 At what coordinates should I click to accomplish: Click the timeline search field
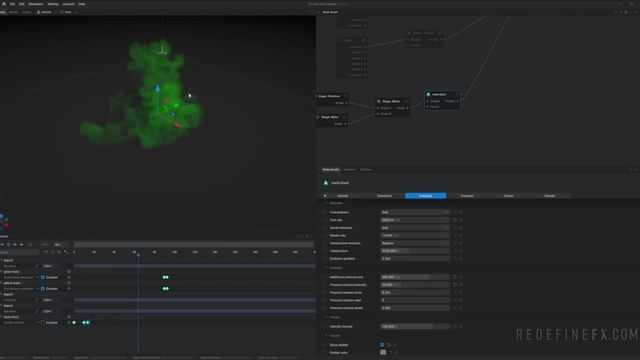19,253
